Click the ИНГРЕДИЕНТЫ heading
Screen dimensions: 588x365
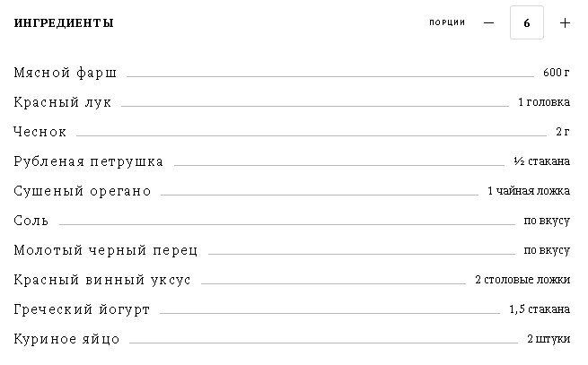[x=64, y=23]
